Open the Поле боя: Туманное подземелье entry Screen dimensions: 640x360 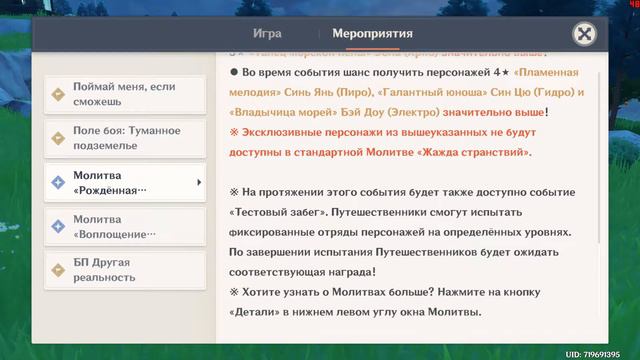[x=125, y=138]
